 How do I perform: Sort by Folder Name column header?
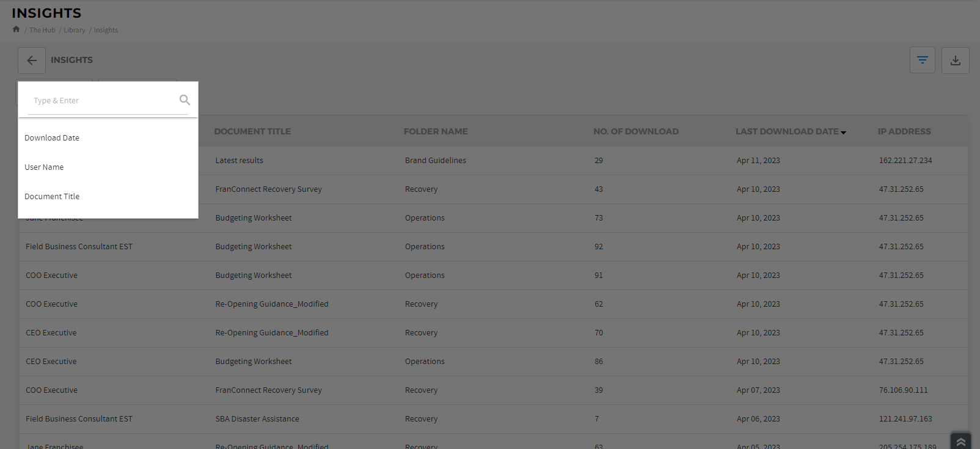pos(436,131)
